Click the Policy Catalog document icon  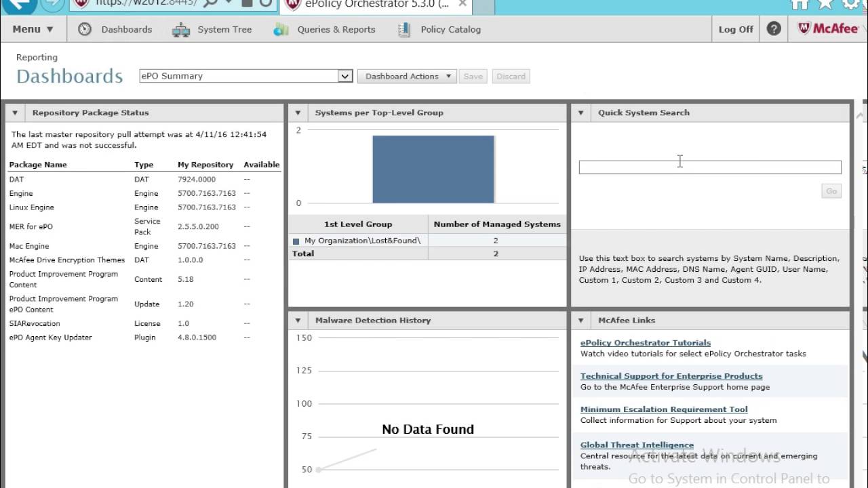click(404, 30)
